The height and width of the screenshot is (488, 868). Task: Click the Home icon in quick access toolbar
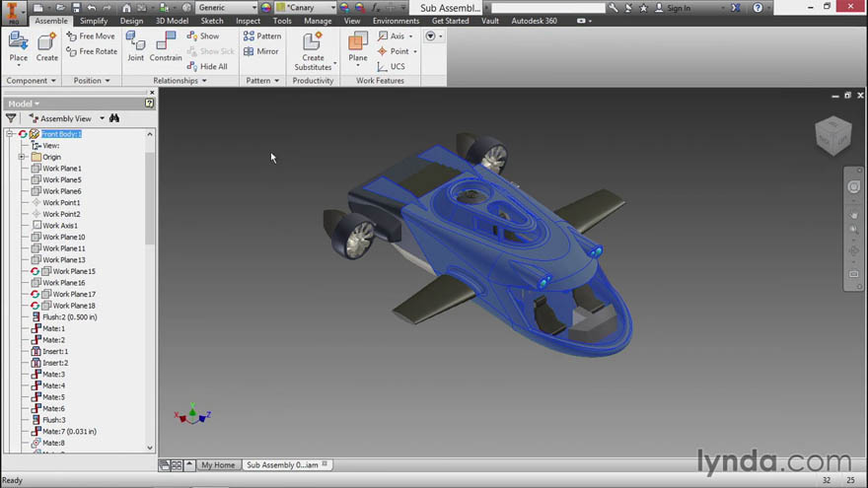click(127, 8)
